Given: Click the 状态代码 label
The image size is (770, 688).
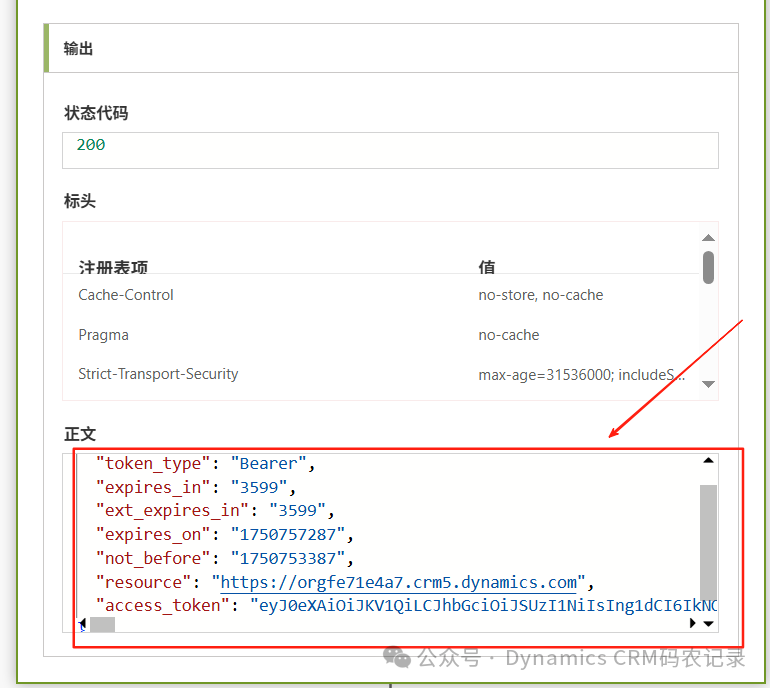Looking at the screenshot, I should pyautogui.click(x=96, y=113).
